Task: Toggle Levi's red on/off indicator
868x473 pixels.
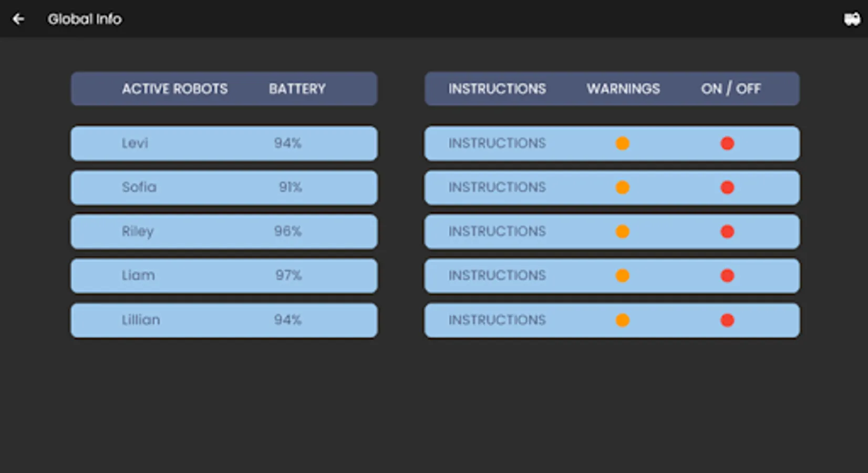Action: tap(727, 143)
